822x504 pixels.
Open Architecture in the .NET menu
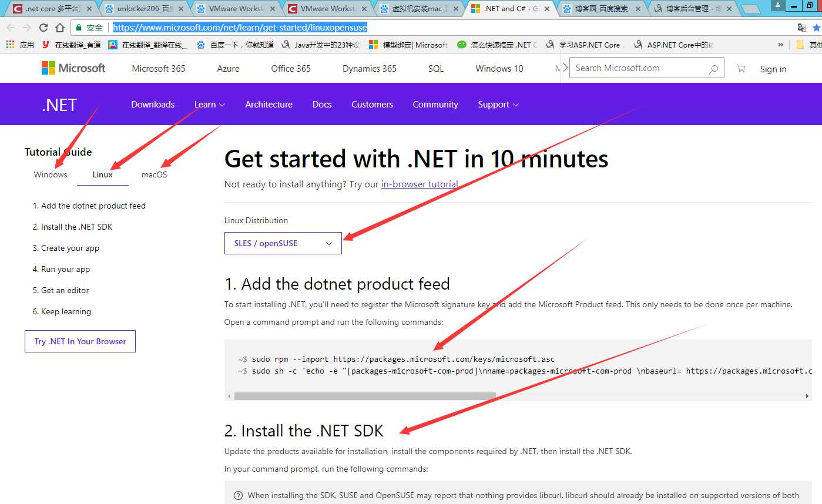click(x=269, y=105)
